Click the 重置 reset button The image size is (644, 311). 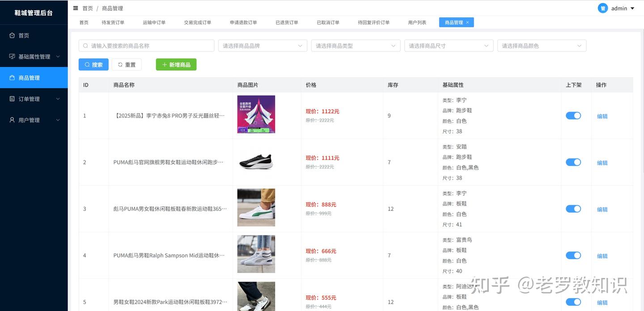click(127, 65)
